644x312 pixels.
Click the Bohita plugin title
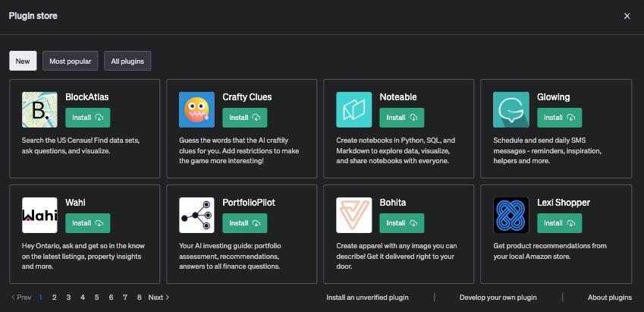pos(393,203)
